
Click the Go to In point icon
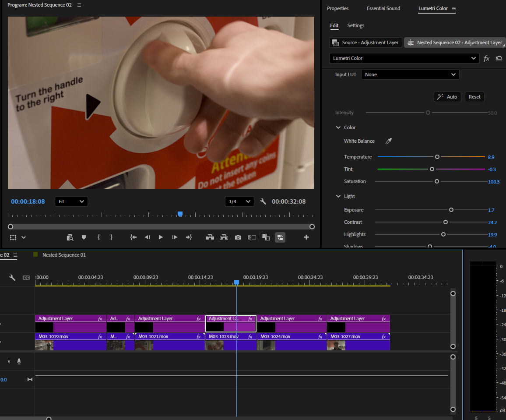click(133, 237)
